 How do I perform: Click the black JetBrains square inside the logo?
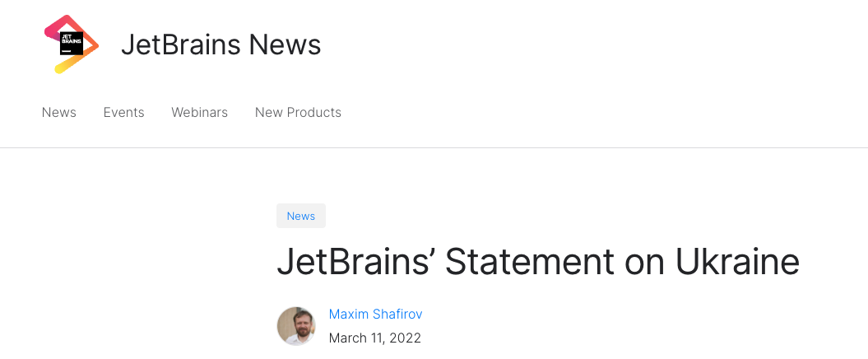click(x=71, y=44)
